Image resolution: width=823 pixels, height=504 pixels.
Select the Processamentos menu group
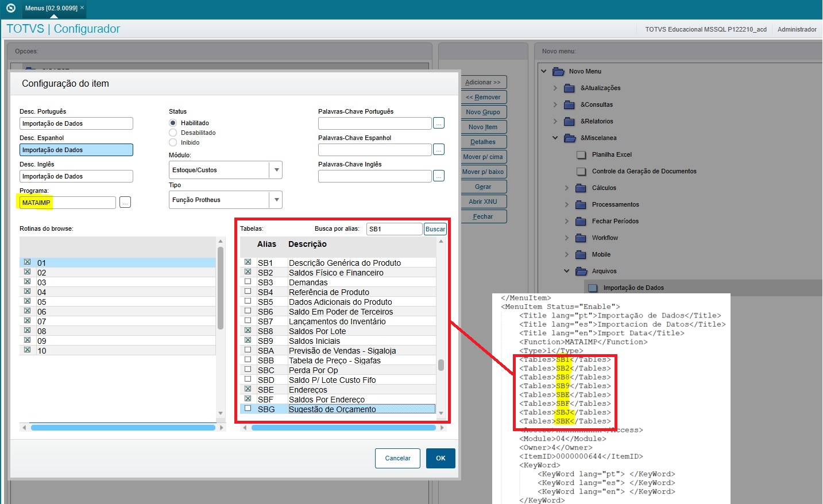615,204
